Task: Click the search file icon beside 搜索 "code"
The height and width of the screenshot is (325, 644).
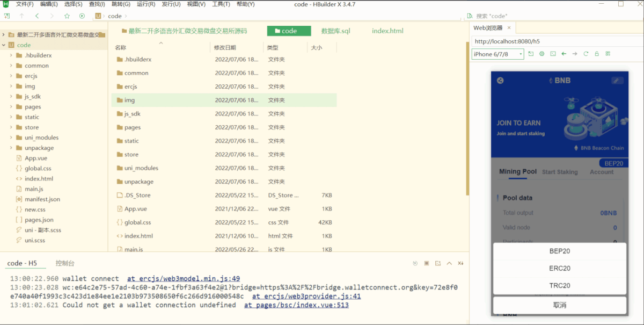Action: [470, 16]
